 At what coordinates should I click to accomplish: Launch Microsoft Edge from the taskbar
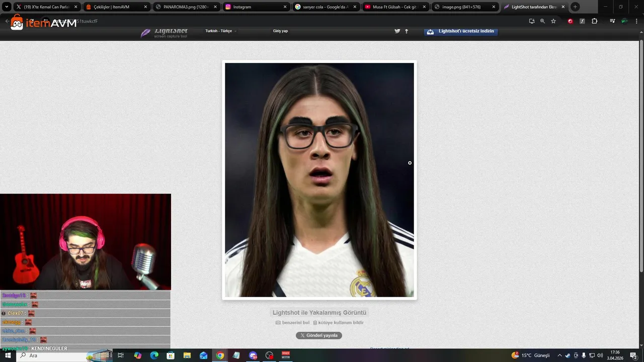pos(154,355)
